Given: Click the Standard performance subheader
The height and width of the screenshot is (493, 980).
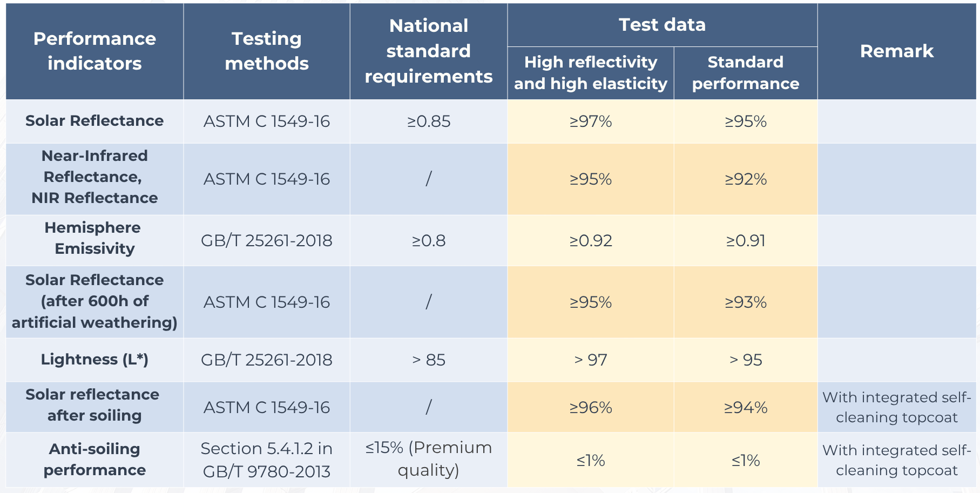Looking at the screenshot, I should point(746,73).
